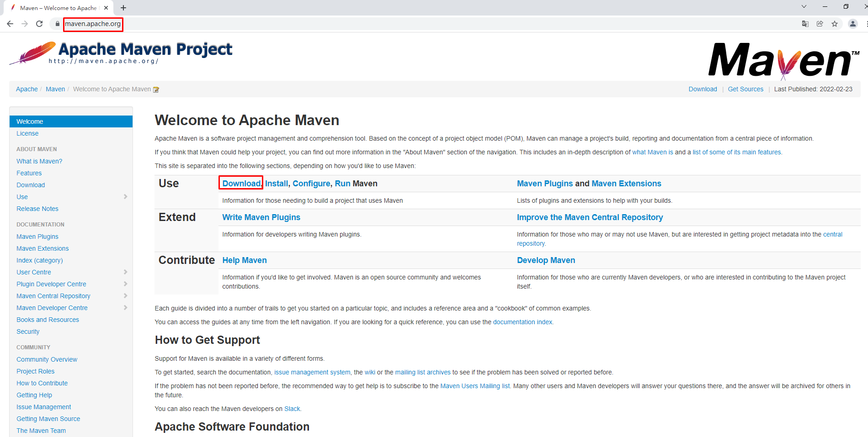The image size is (868, 437).
Task: Expand the User Centre sidebar item
Action: point(125,272)
